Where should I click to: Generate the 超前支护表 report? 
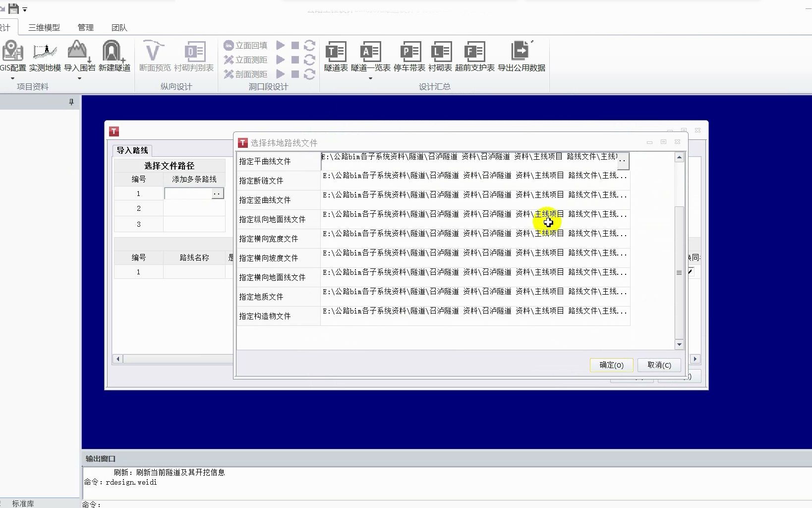coord(474,56)
